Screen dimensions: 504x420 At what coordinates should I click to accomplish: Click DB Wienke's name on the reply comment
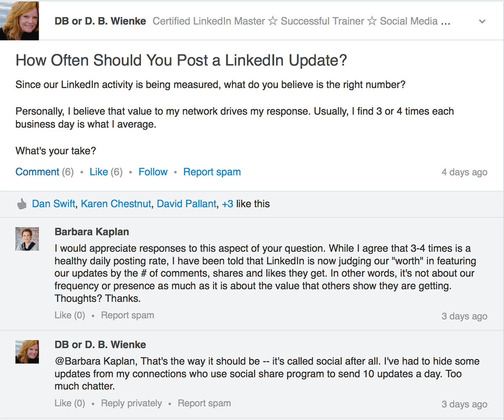(x=100, y=345)
